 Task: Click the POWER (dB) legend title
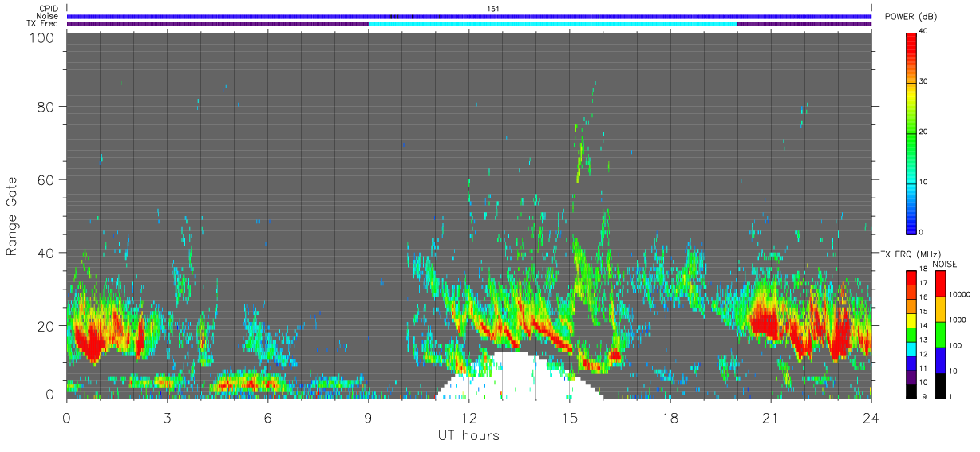910,17
